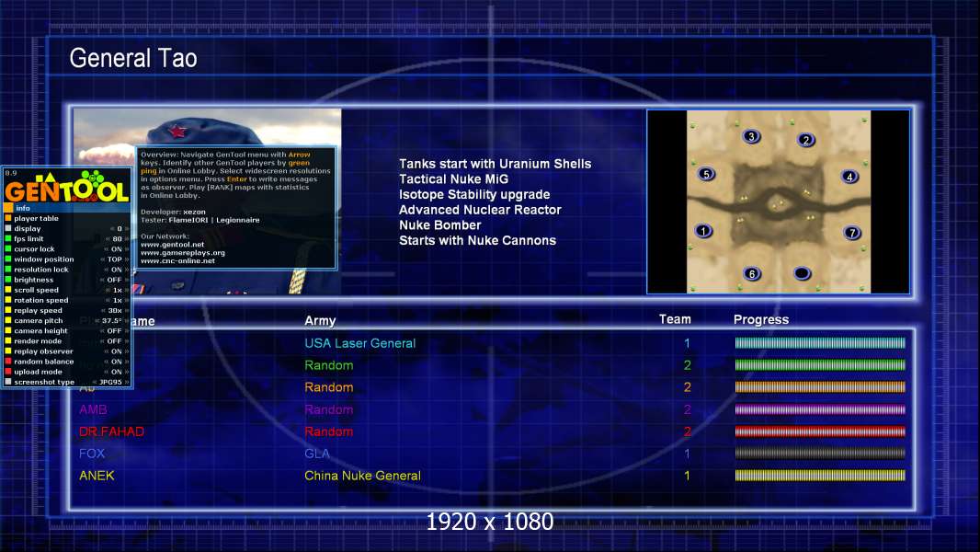Toggle the resolution lock ON value
Screen dimensions: 980x552
coord(116,270)
